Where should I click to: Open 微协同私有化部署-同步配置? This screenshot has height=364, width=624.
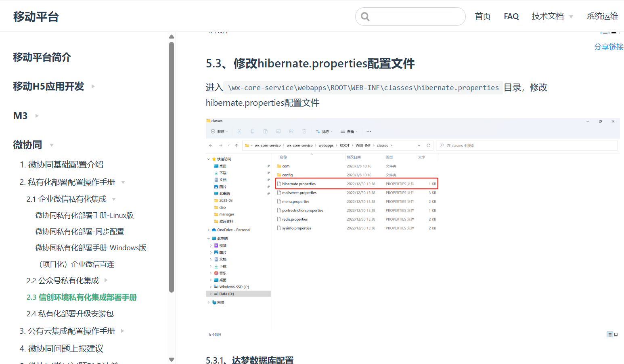tap(80, 232)
